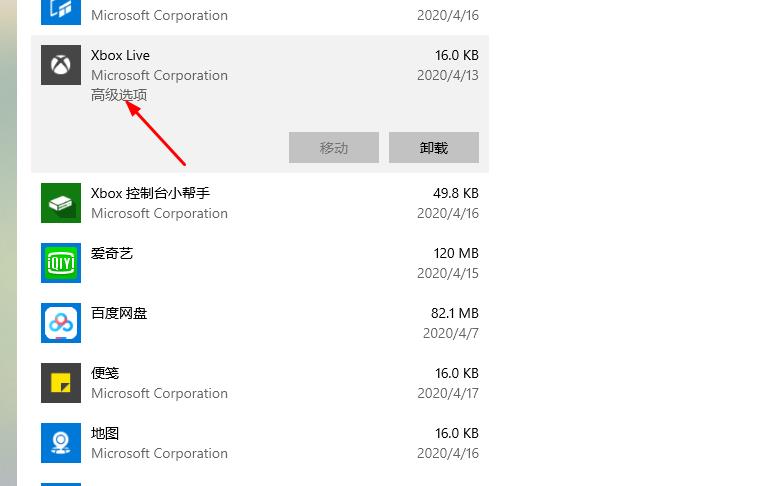771x486 pixels.
Task: Click the 120 MB size of 爱奇艺
Action: coord(455,253)
